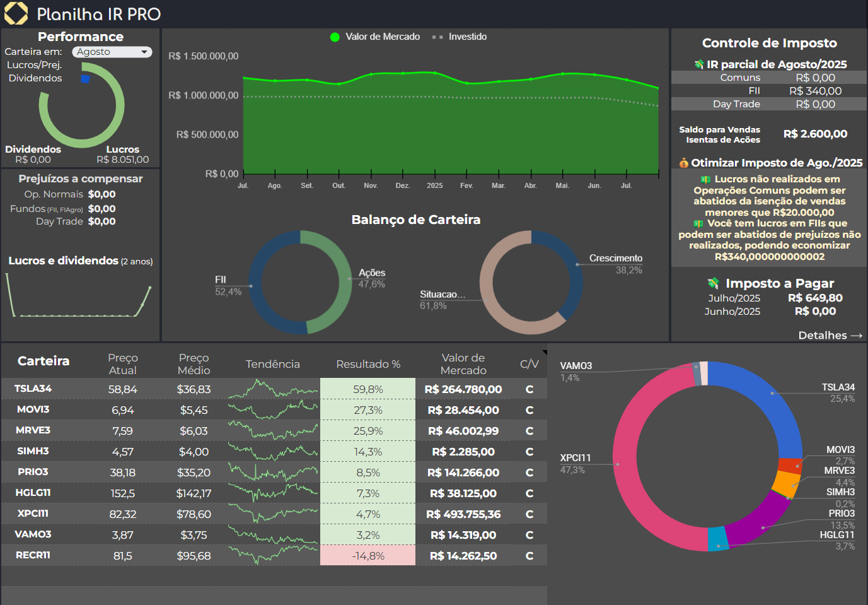Screen dimensions: 868x605
Task: Toggle the Investido dotted legend series
Action: click(460, 37)
